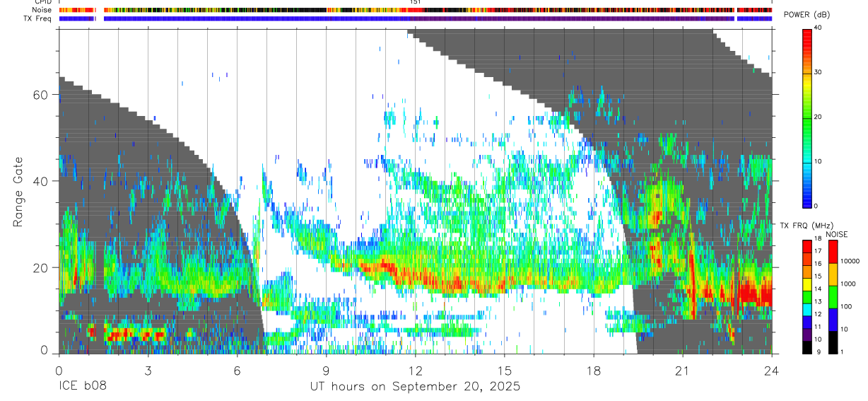Click the NOISE legend title beside TX FRQ
The image size is (868, 401).
click(x=838, y=234)
